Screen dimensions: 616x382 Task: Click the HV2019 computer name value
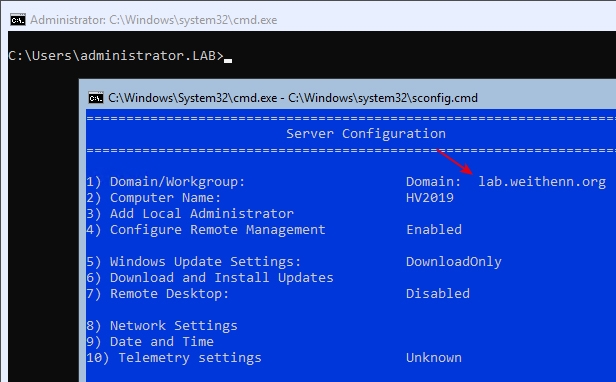pyautogui.click(x=430, y=198)
